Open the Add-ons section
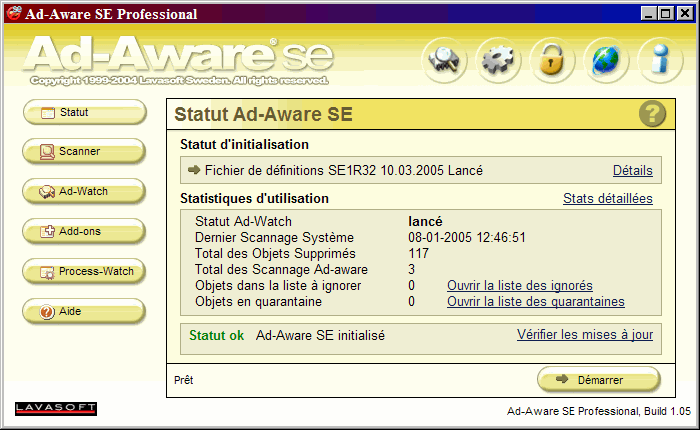 pos(84,231)
